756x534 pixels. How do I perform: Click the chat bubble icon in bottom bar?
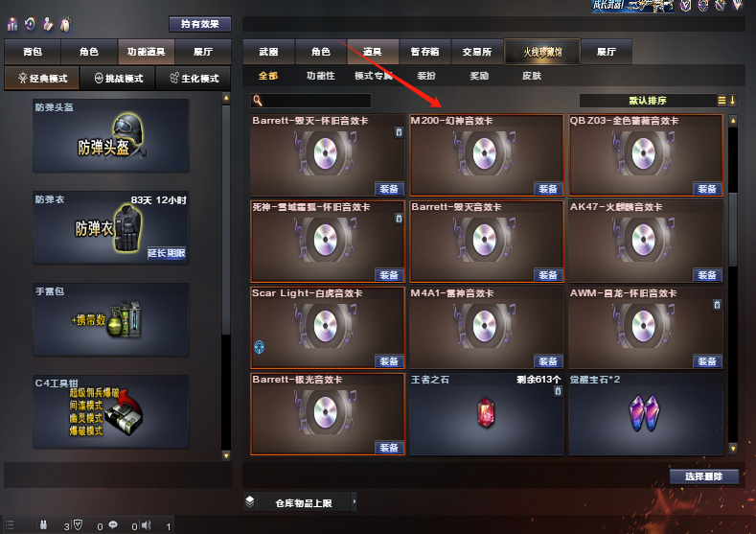113,524
